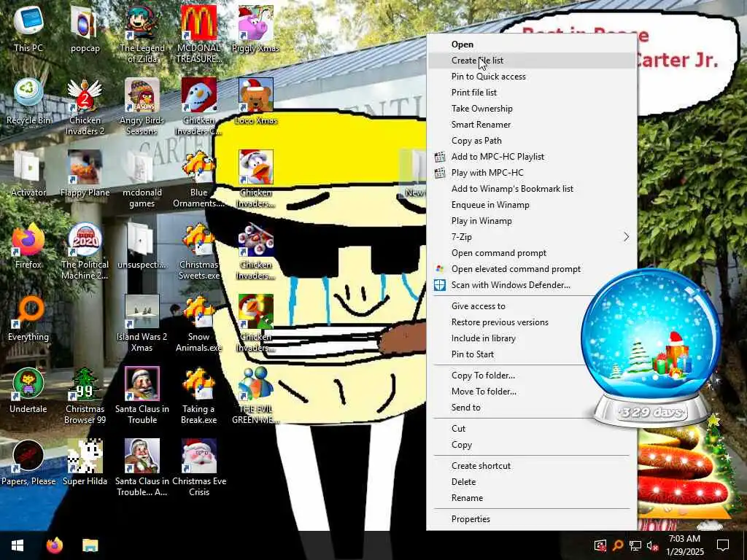The height and width of the screenshot is (560, 747).
Task: Choose Pin to Quick access
Action: pos(532,76)
